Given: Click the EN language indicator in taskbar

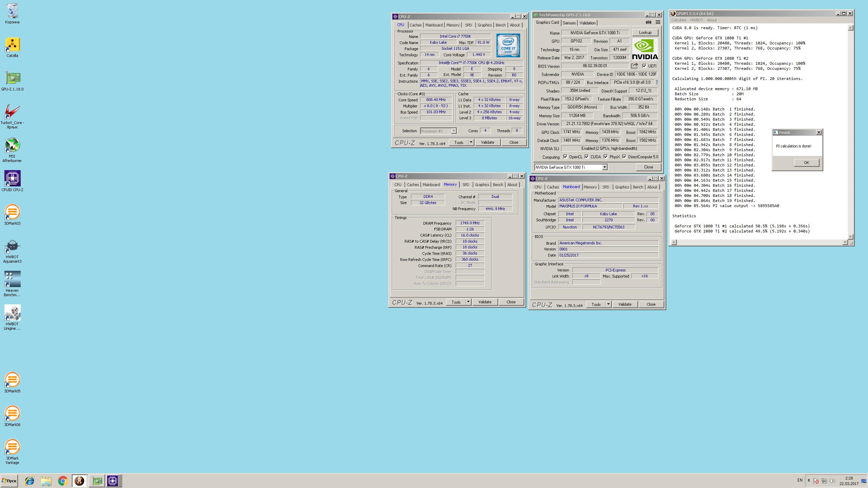Looking at the screenshot, I should pyautogui.click(x=800, y=480).
